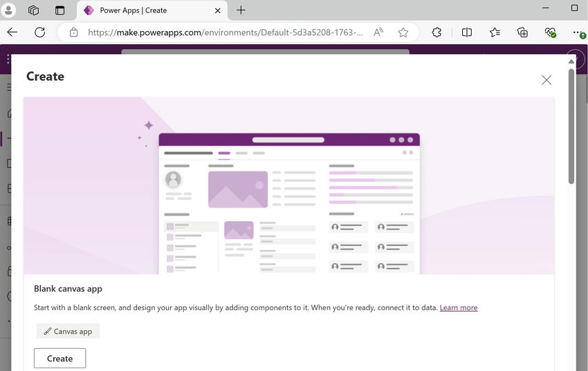Open Browser essentials heart icon
The image size is (588, 371).
coord(550,32)
